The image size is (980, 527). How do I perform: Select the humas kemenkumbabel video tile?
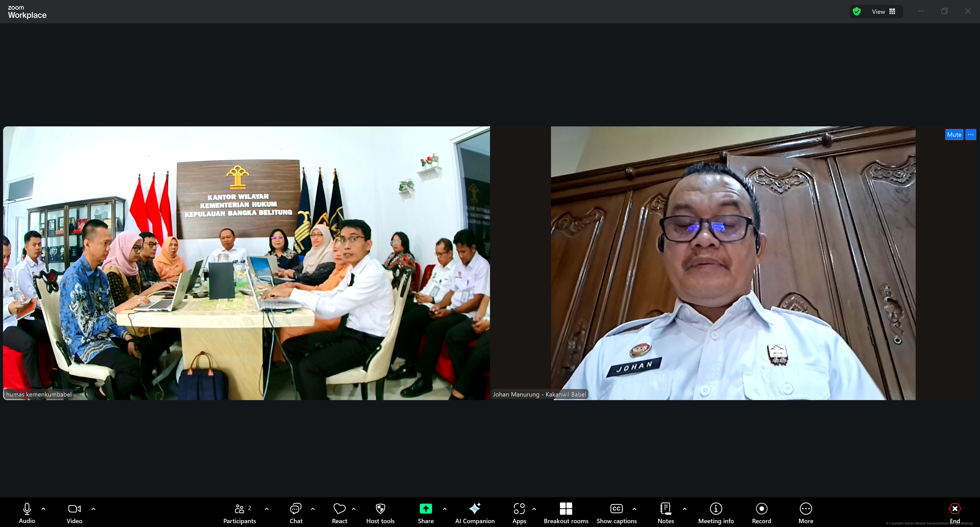pyautogui.click(x=246, y=263)
